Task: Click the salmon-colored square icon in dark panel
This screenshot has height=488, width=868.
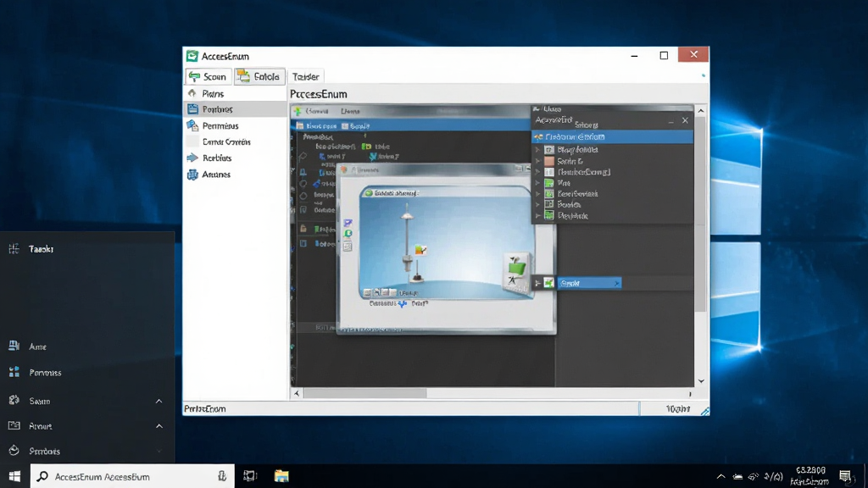Action: (x=549, y=161)
